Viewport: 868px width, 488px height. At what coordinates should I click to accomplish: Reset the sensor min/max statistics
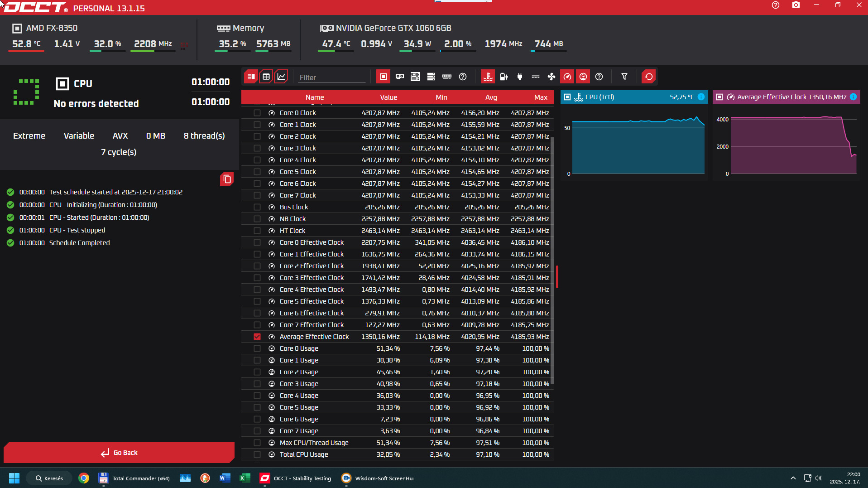(x=649, y=77)
